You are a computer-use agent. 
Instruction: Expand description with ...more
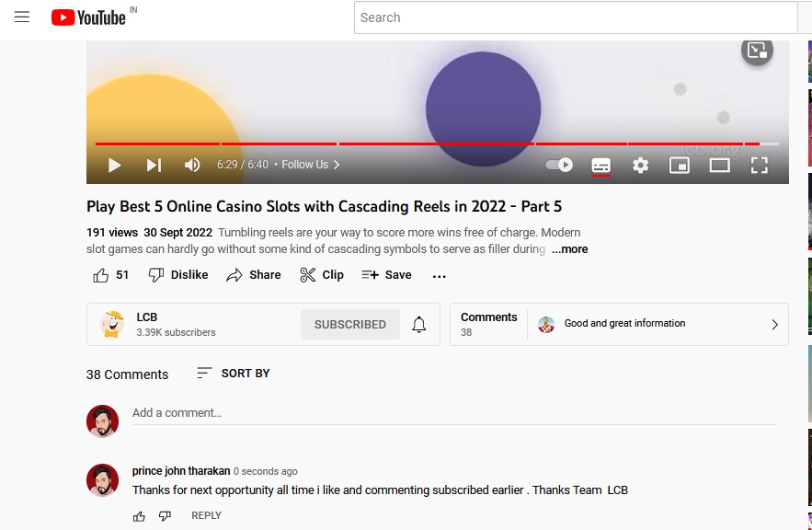[x=569, y=249]
